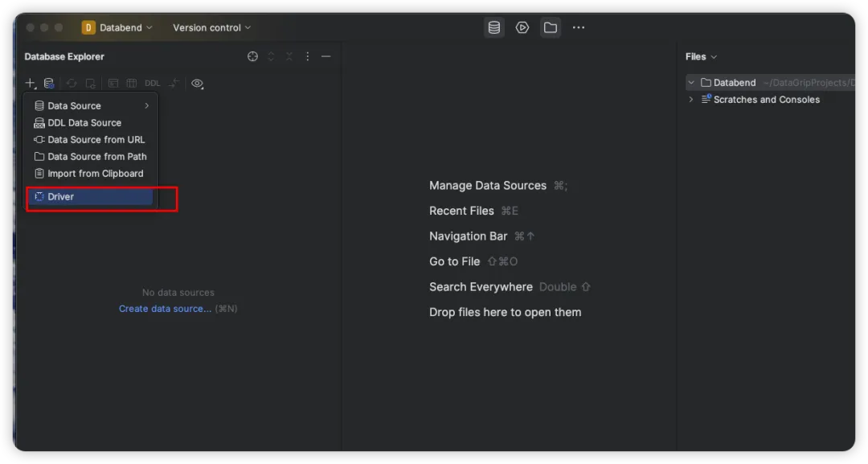868x464 pixels.
Task: Click the Collapse All icon in Database Explorer
Action: coord(289,56)
